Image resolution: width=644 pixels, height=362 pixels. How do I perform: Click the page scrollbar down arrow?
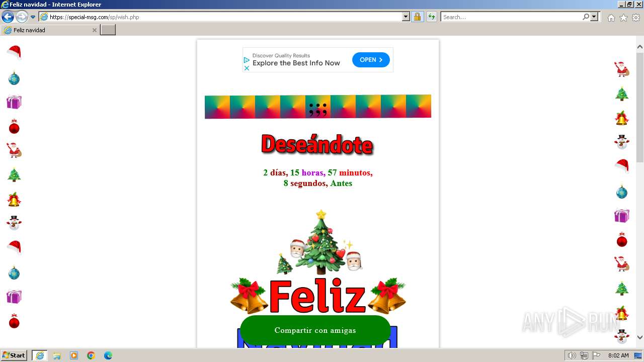click(640, 337)
